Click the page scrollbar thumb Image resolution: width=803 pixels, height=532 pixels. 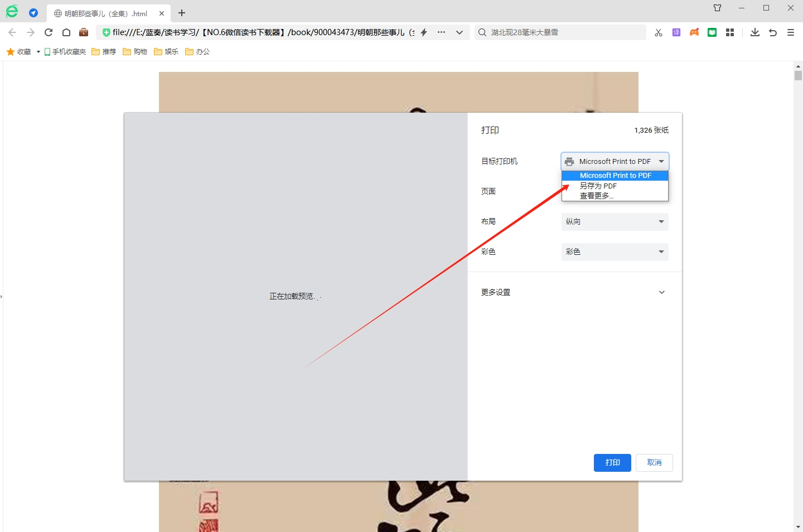tap(798, 75)
